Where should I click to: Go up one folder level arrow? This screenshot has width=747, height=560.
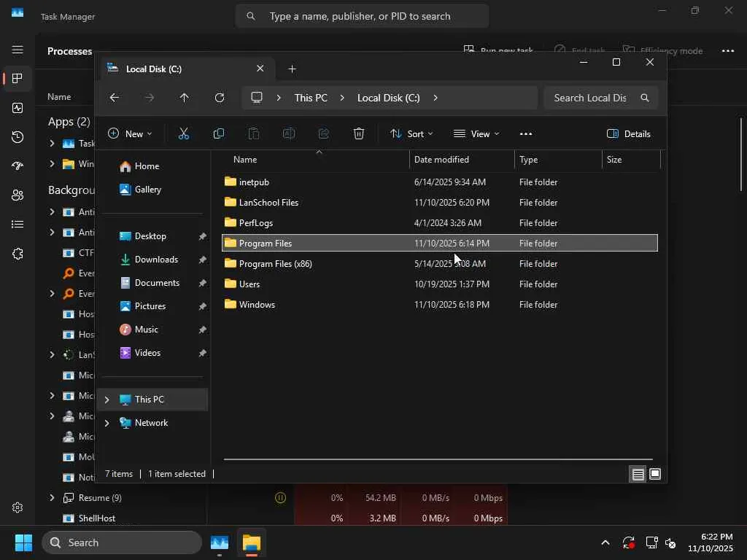pos(185,98)
